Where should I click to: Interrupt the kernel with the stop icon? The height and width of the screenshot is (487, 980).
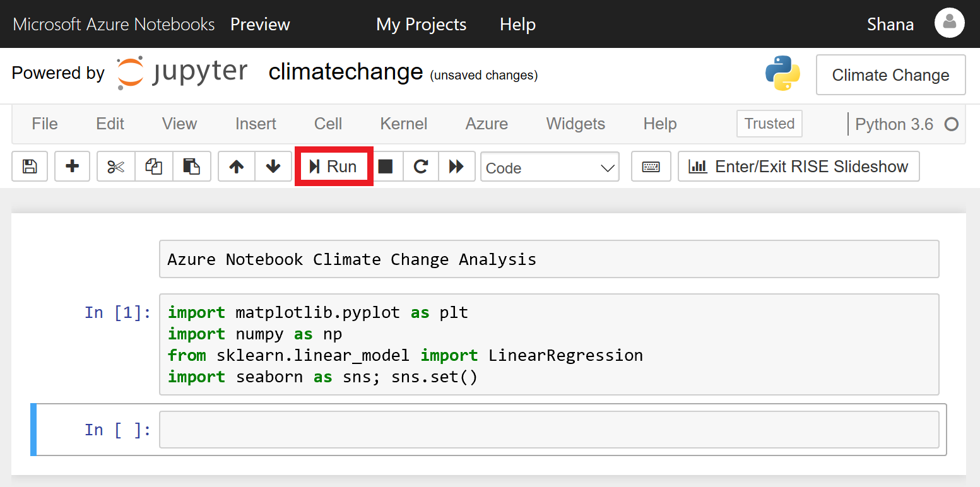(x=386, y=167)
